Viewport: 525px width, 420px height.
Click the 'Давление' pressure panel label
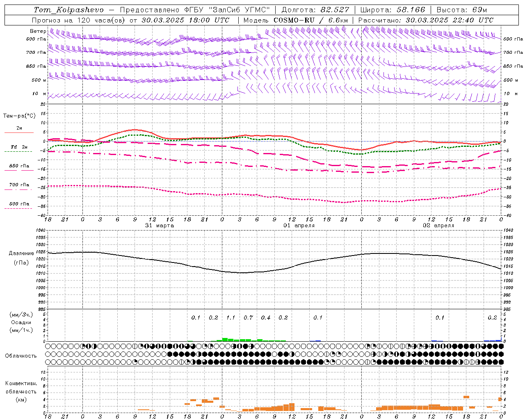point(21,253)
